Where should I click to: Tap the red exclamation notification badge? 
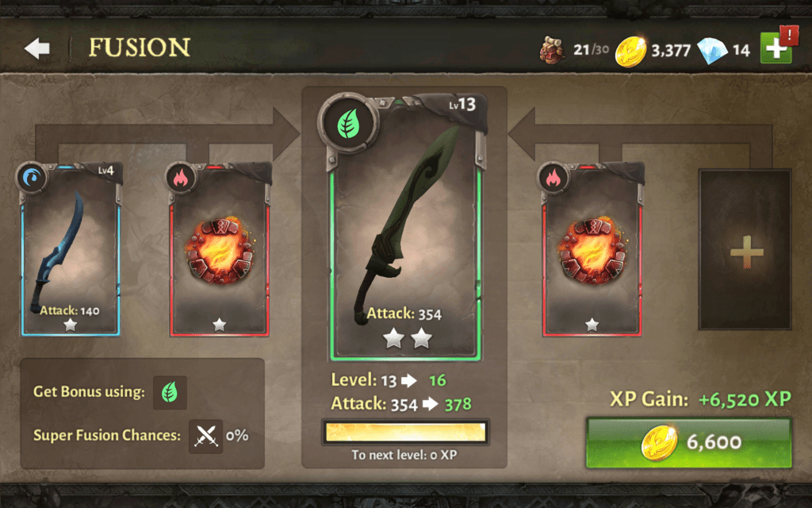point(789,36)
